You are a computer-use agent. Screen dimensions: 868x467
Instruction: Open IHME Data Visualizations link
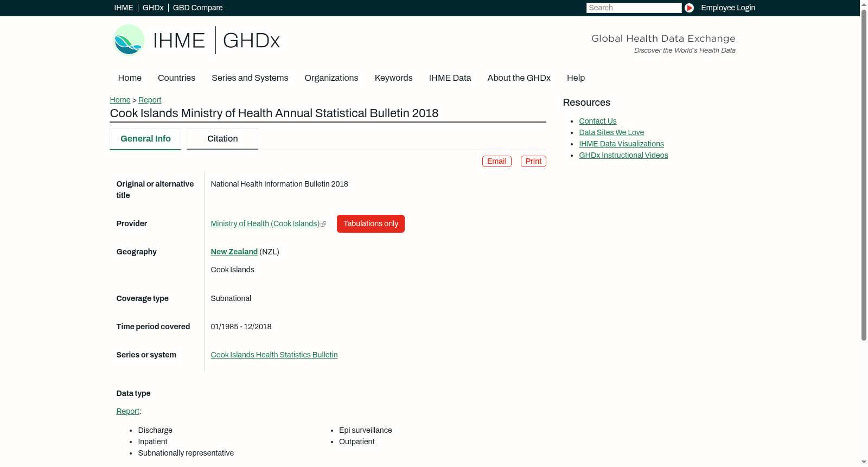click(x=621, y=144)
